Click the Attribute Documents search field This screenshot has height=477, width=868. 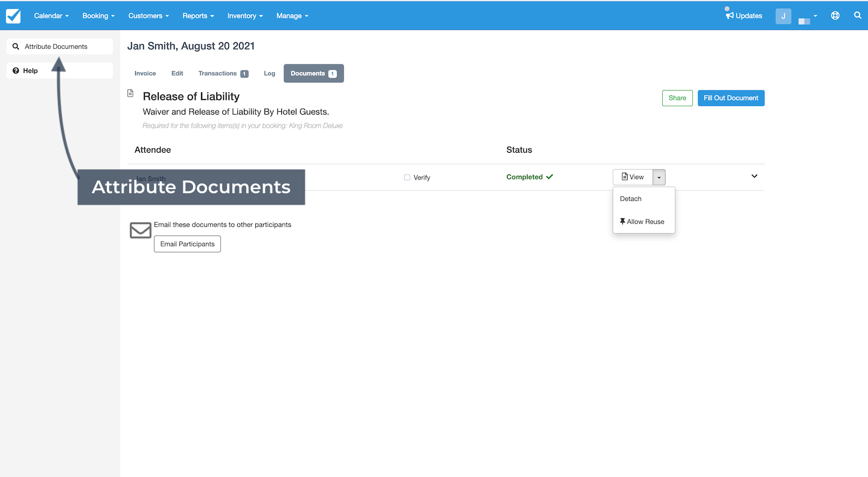[x=60, y=46]
